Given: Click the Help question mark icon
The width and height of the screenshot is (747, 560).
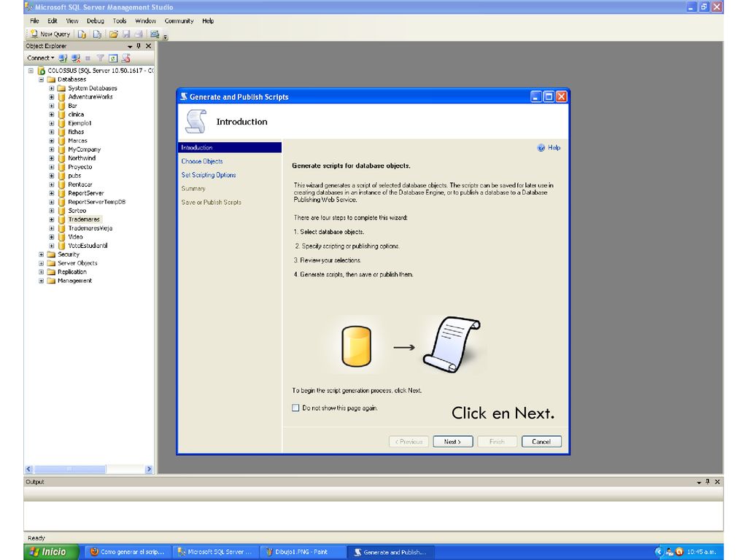Looking at the screenshot, I should [541, 147].
